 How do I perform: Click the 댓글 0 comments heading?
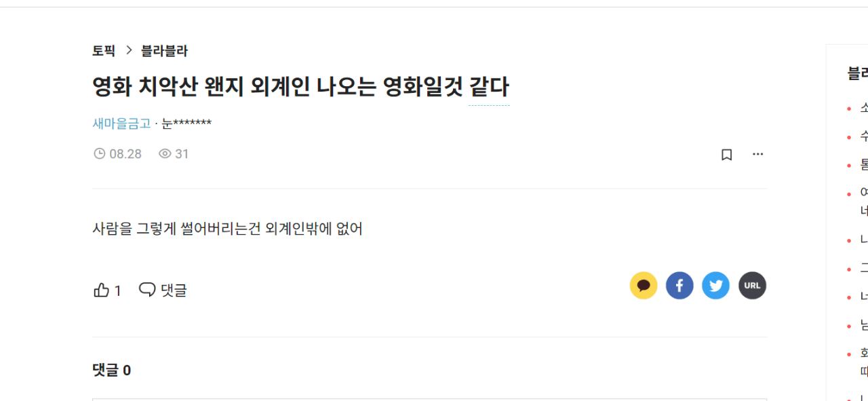(112, 370)
